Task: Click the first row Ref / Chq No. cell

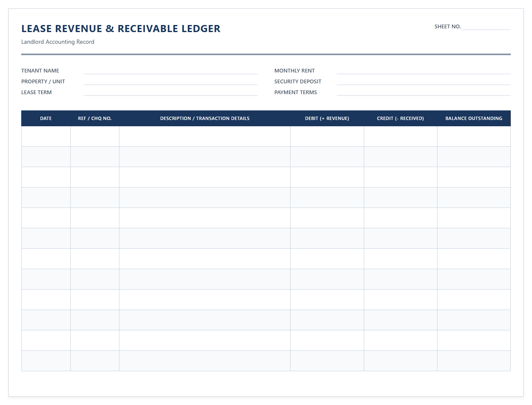Action: 95,136
